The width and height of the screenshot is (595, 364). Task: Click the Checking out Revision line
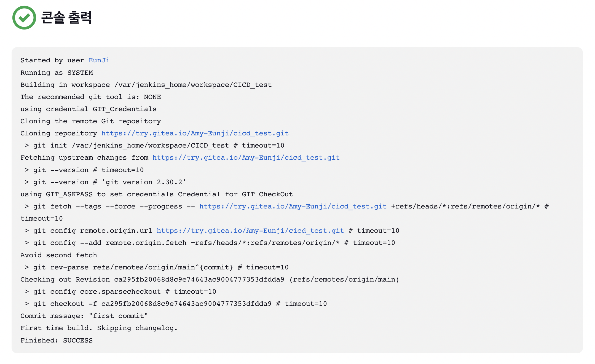tap(210, 280)
